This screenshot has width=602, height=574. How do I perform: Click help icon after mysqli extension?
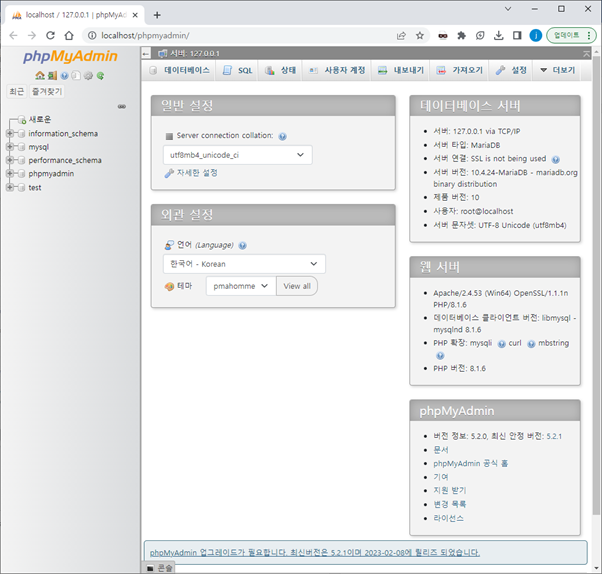(x=501, y=344)
